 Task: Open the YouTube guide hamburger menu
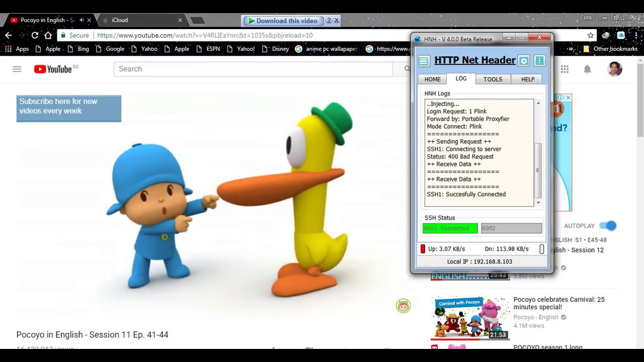click(x=17, y=69)
